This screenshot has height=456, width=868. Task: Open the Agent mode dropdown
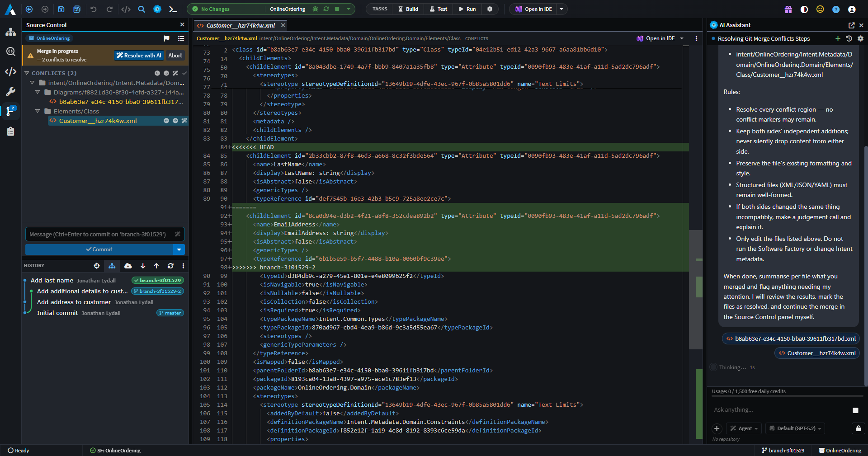pos(744,428)
